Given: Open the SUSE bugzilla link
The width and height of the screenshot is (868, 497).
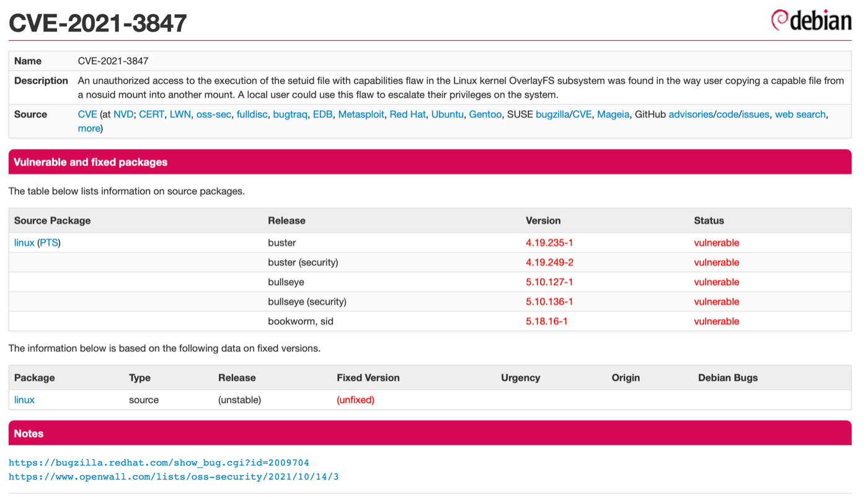Looking at the screenshot, I should tap(552, 114).
